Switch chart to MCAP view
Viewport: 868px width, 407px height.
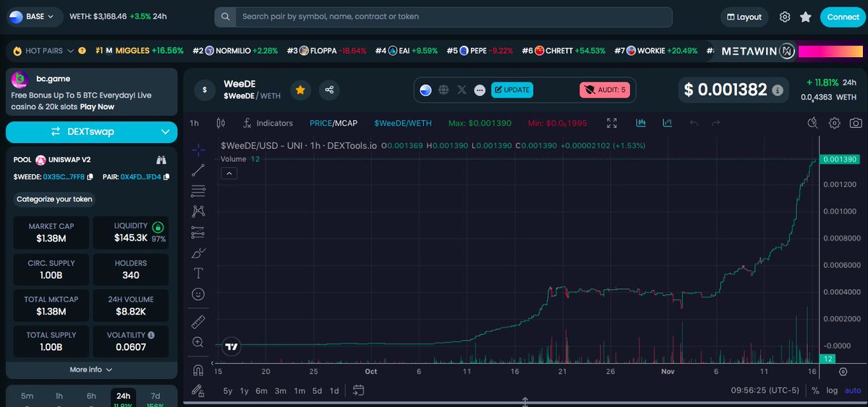click(x=345, y=123)
